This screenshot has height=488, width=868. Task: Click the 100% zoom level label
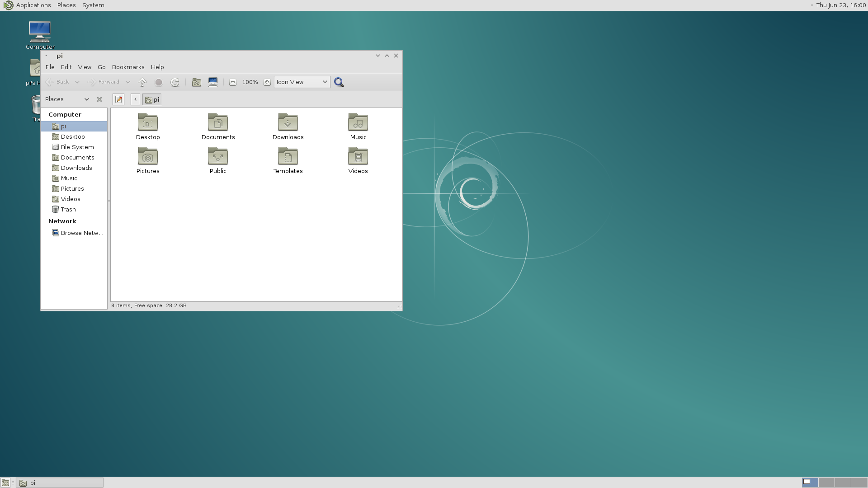pyautogui.click(x=250, y=82)
